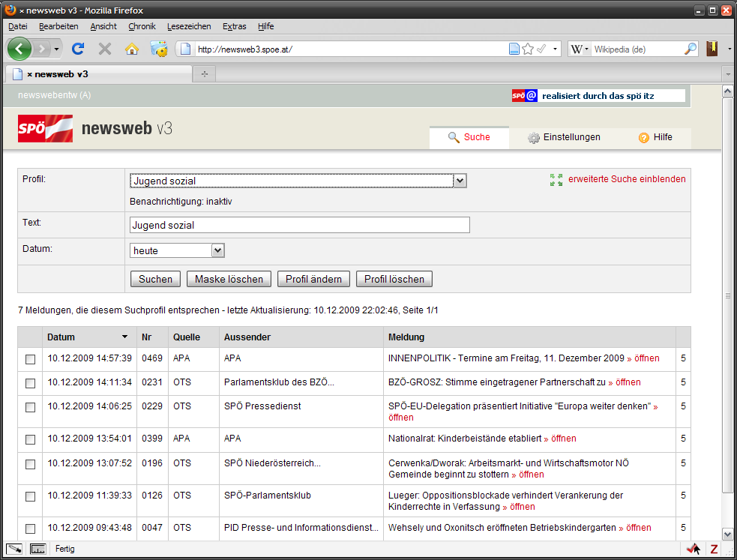Tick the checkbox for the SPÖ Pressedienst row
The height and width of the screenshot is (560, 737).
click(30, 407)
